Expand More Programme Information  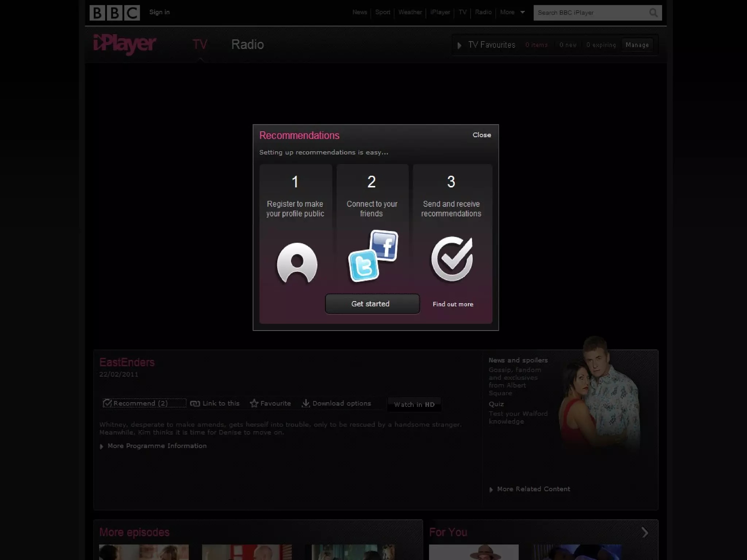click(156, 446)
